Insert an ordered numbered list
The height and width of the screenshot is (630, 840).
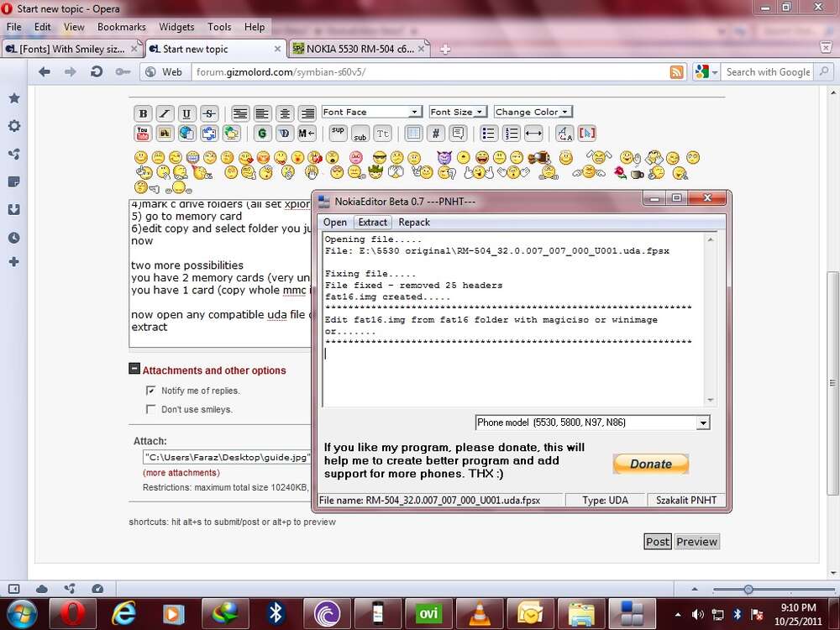tap(511, 134)
